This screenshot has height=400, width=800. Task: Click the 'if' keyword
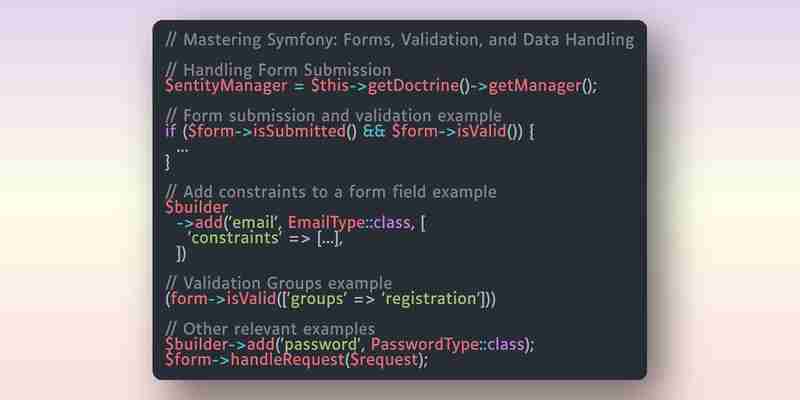170,131
